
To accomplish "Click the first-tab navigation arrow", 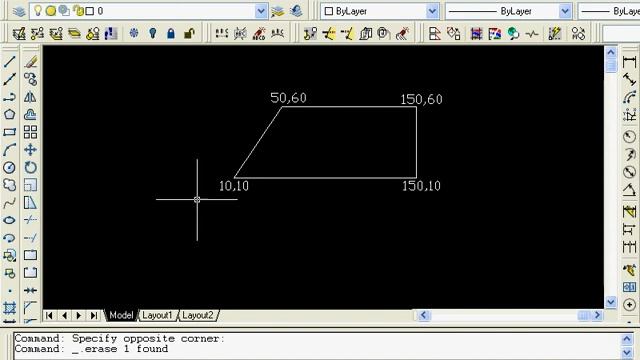I will pyautogui.click(x=49, y=315).
